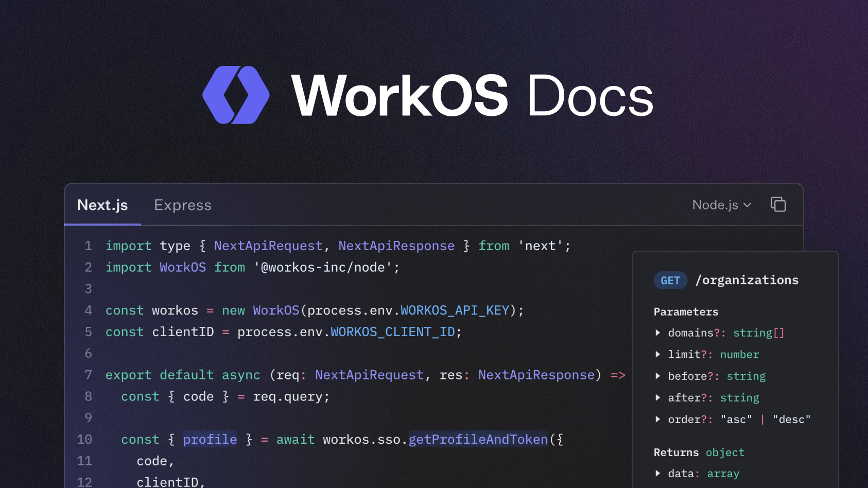868x488 pixels.
Task: Select the Next.js tab
Action: (x=102, y=205)
